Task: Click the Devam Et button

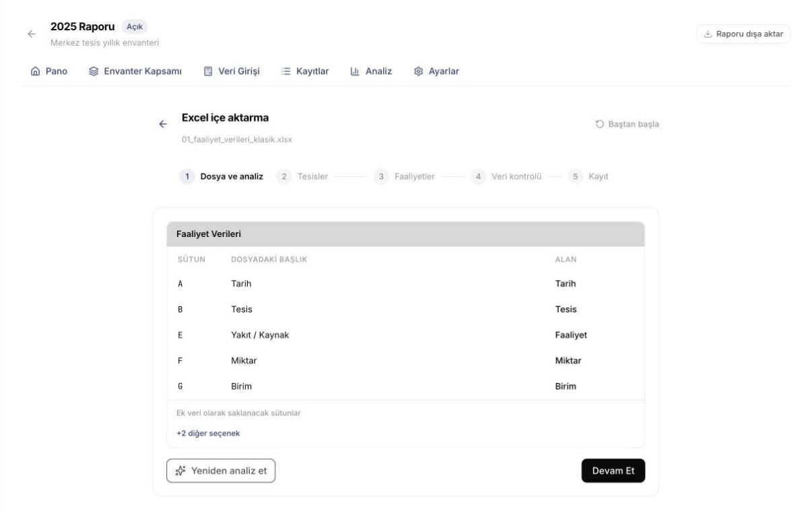Action: tap(613, 471)
